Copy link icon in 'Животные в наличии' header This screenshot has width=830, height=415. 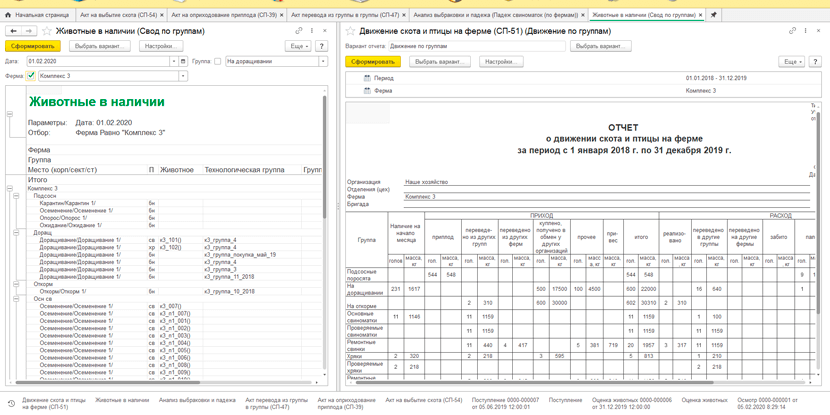point(301,31)
